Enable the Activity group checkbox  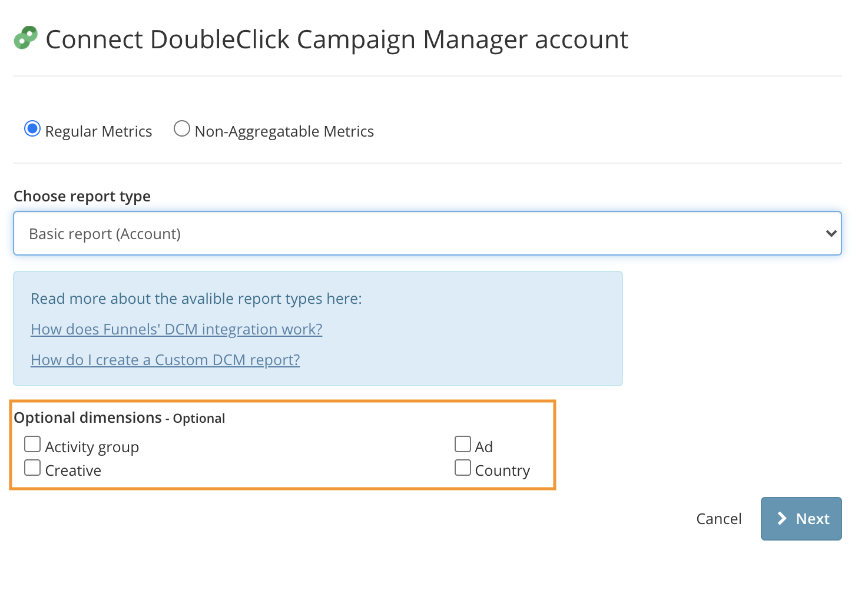coord(32,444)
